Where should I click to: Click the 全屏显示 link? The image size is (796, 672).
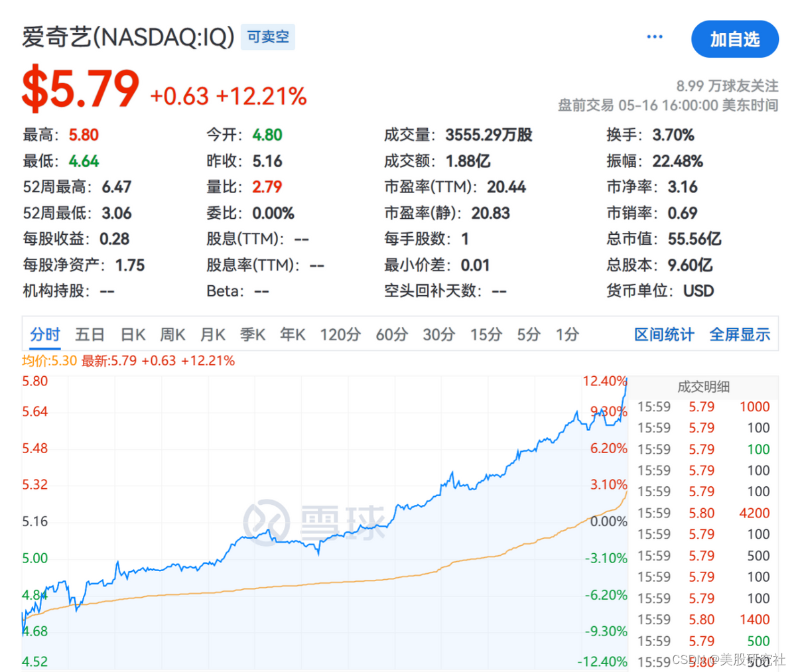[x=740, y=334]
